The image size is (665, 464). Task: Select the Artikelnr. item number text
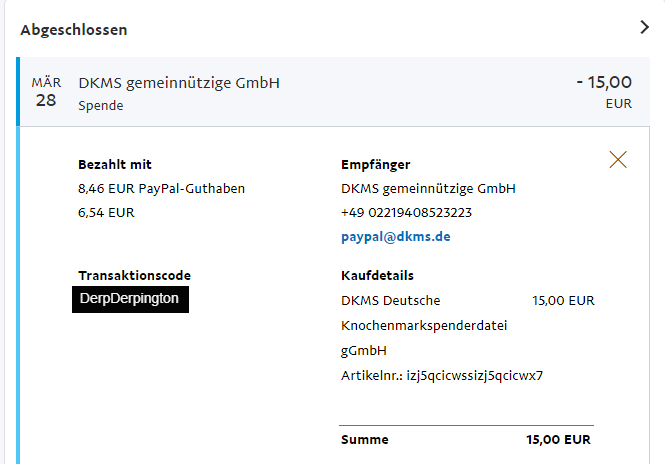442,376
